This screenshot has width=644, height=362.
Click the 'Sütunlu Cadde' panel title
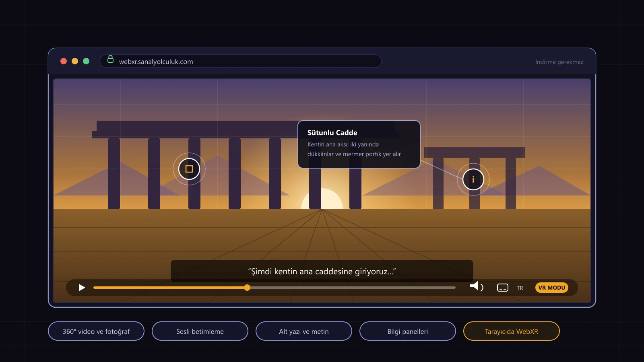point(332,133)
